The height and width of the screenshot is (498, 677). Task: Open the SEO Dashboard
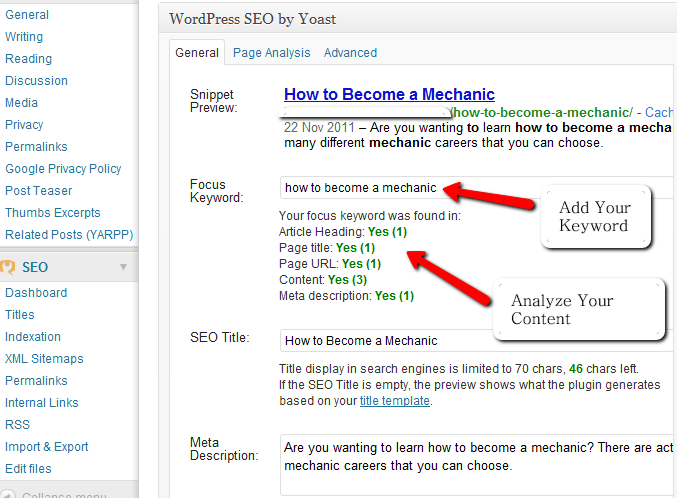(36, 293)
